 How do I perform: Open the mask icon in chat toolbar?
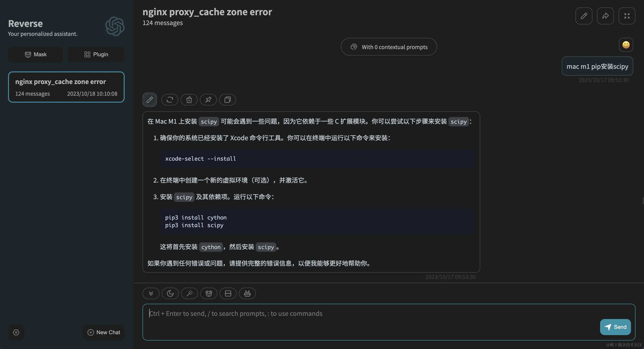(209, 293)
